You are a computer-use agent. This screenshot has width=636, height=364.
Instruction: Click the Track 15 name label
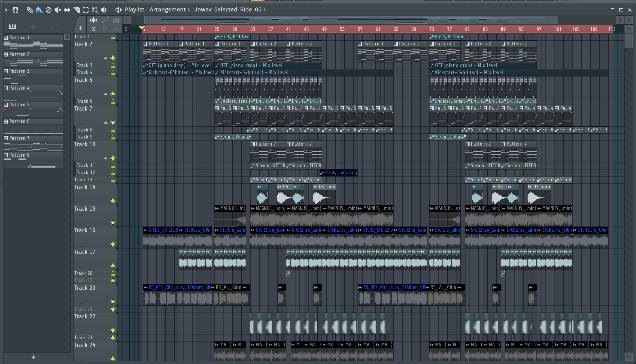coord(85,209)
